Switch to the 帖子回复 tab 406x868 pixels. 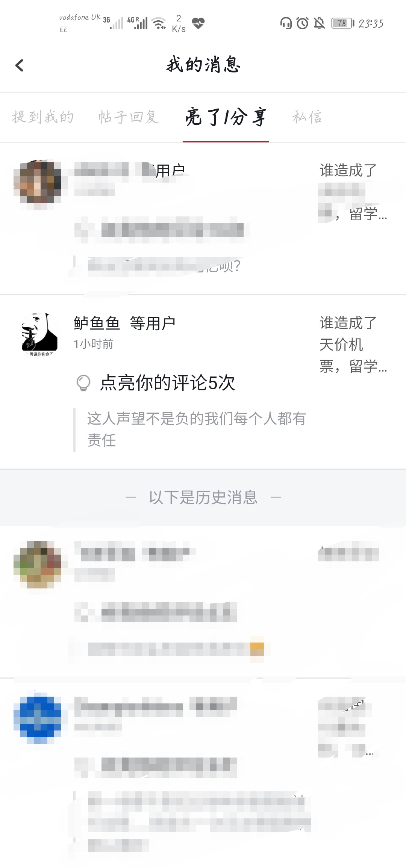[129, 117]
